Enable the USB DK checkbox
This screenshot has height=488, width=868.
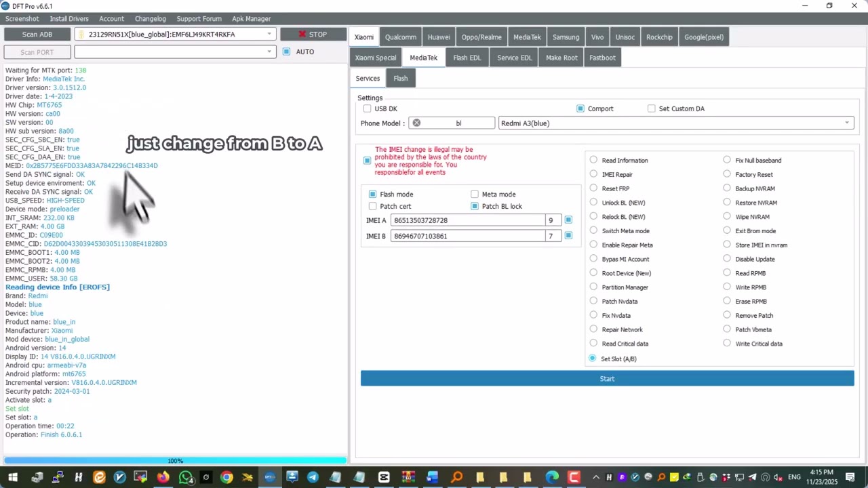pos(368,108)
